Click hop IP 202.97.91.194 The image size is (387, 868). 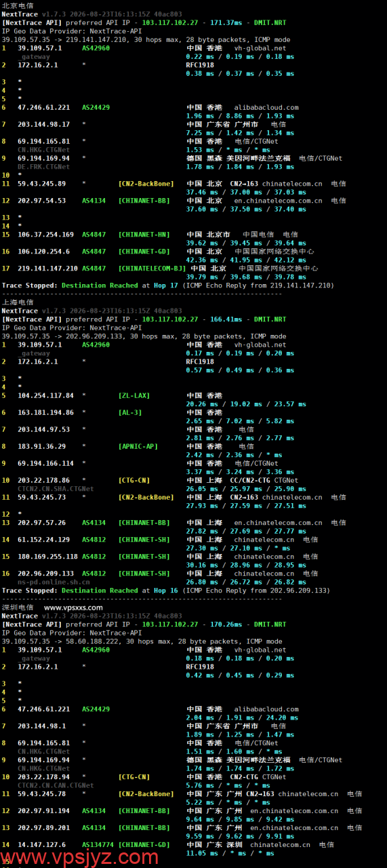43,810
